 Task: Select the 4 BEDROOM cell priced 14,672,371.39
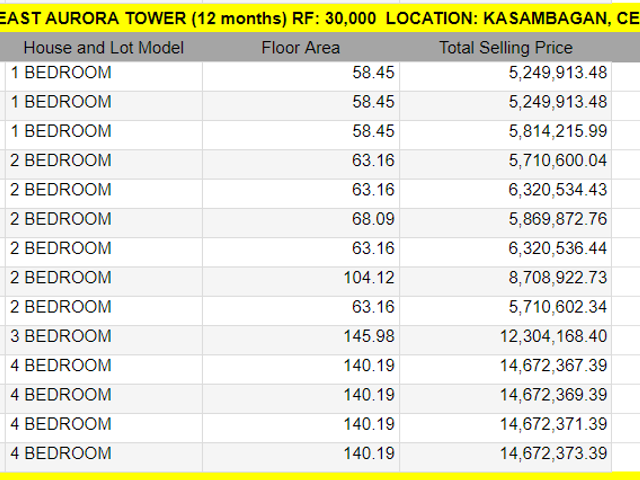pyautogui.click(x=104, y=429)
